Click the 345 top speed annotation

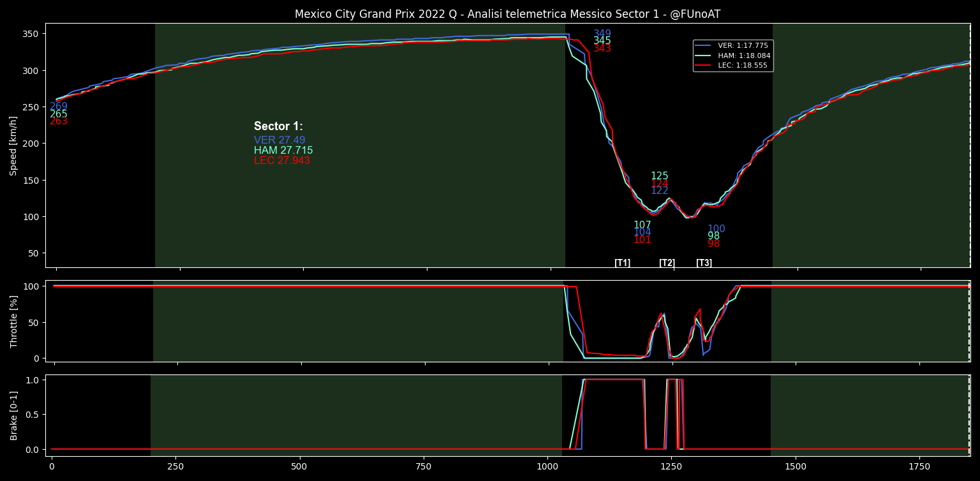[602, 41]
